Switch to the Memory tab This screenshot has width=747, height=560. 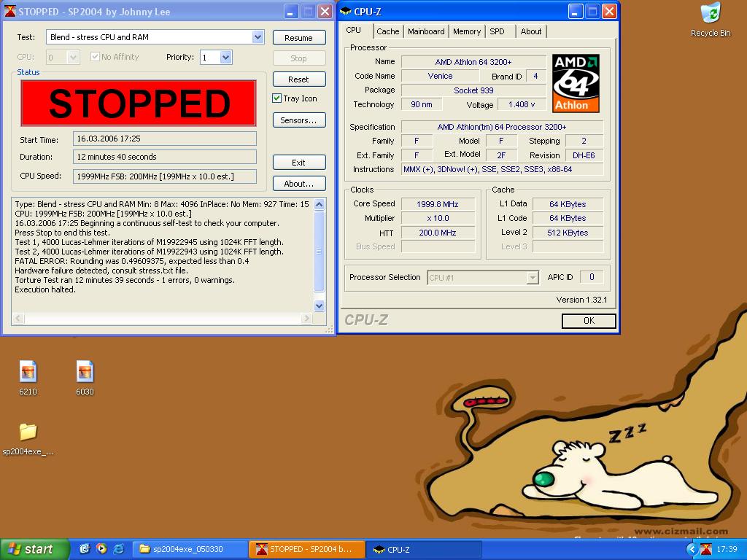467,31
